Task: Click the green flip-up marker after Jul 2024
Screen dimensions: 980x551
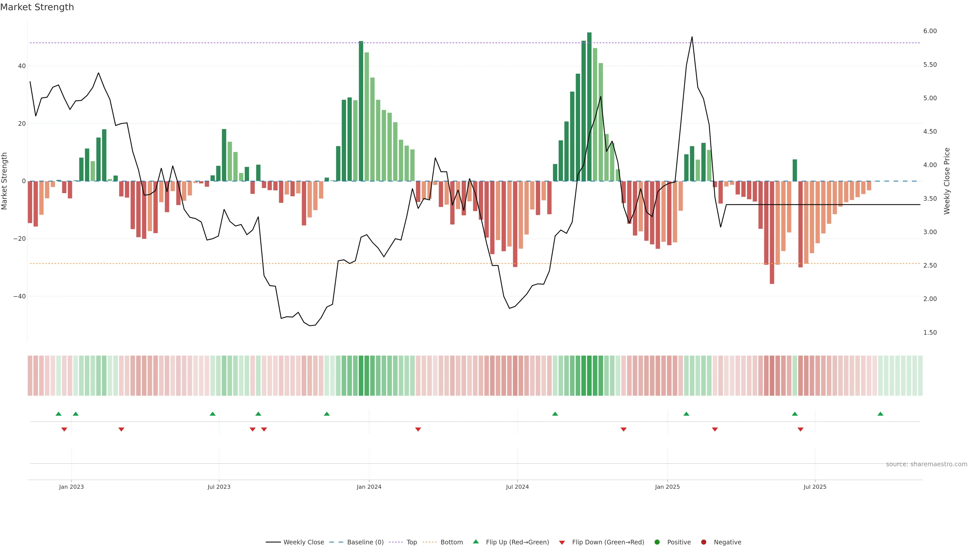Action: click(555, 414)
